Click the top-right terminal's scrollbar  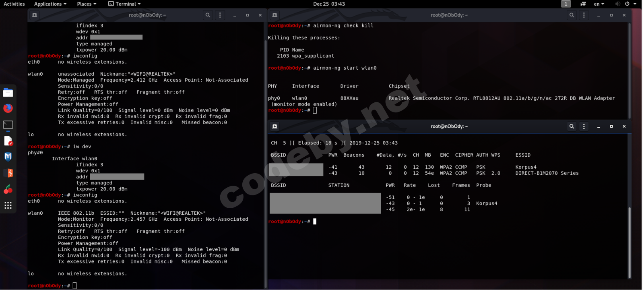coord(630,70)
